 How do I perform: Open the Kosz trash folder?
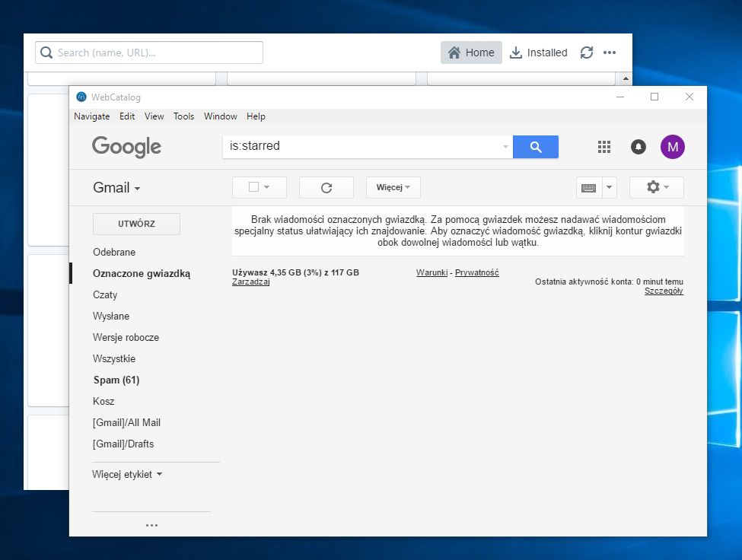(x=103, y=401)
